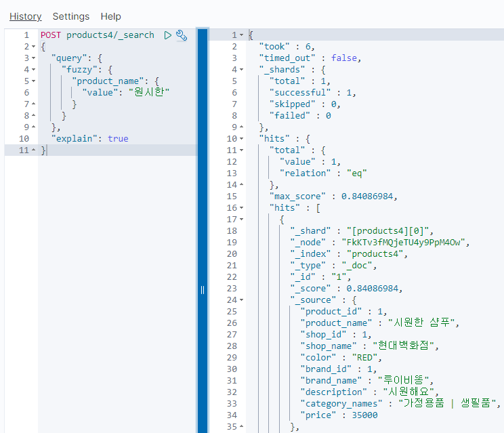Click the "explain": true line in request
This screenshot has height=433, width=504.
click(x=89, y=138)
